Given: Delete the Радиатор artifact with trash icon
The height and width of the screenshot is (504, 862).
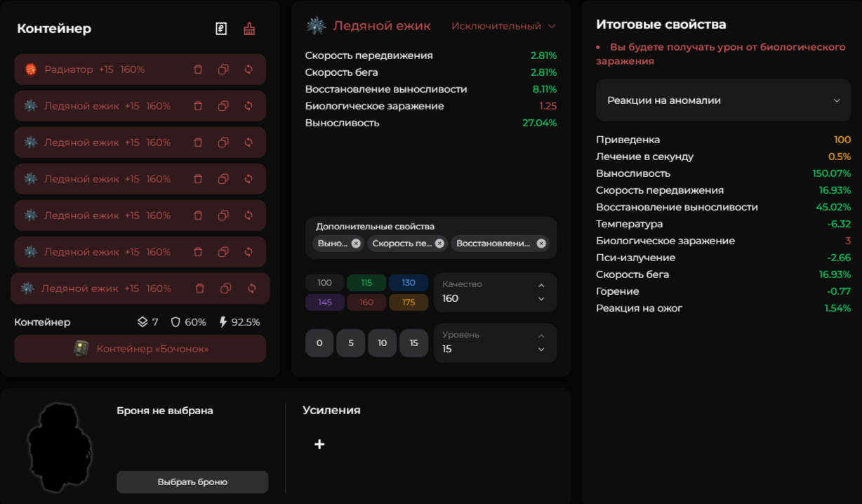Looking at the screenshot, I should pyautogui.click(x=198, y=69).
